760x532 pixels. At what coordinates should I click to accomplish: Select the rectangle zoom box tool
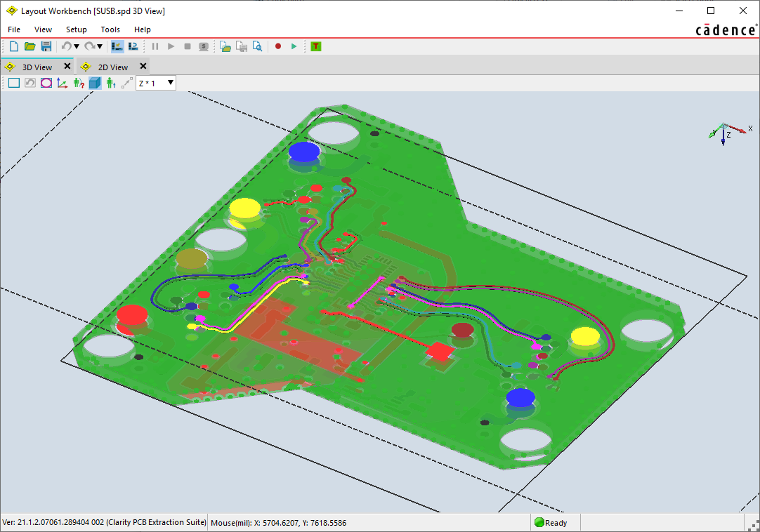pos(14,83)
